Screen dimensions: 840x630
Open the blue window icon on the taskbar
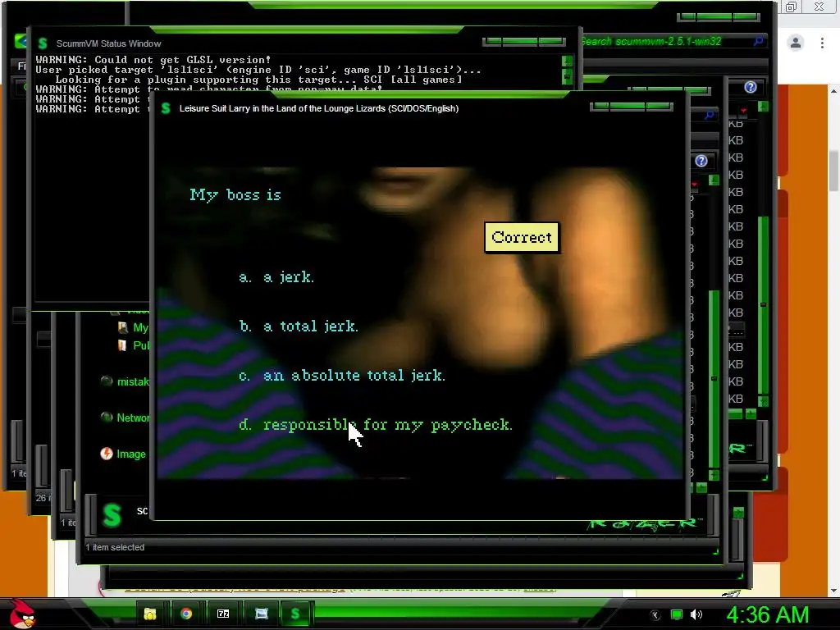(x=261, y=614)
